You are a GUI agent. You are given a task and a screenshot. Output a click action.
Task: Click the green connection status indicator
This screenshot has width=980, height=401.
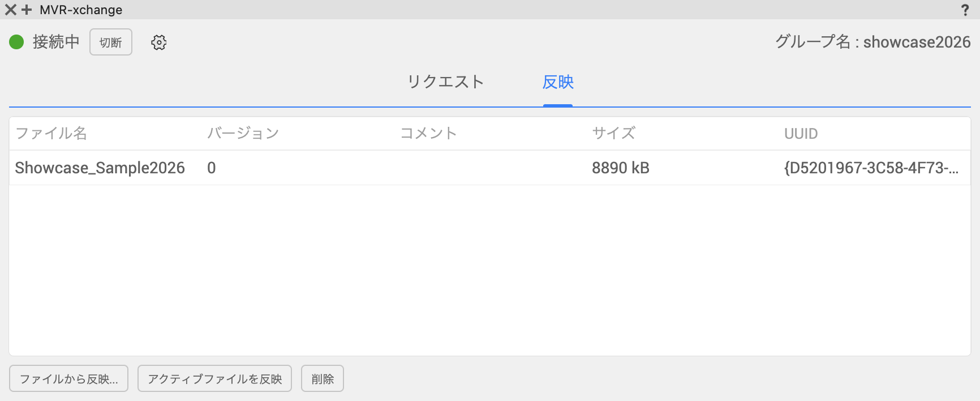[16, 42]
